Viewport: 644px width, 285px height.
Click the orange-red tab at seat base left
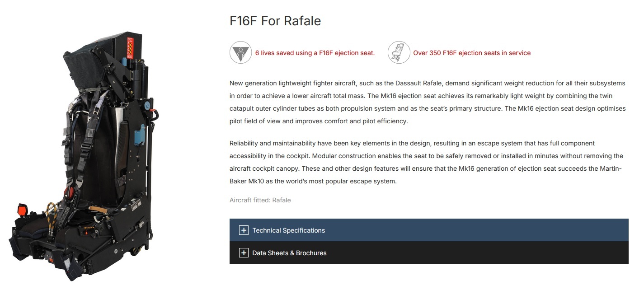pos(21,210)
